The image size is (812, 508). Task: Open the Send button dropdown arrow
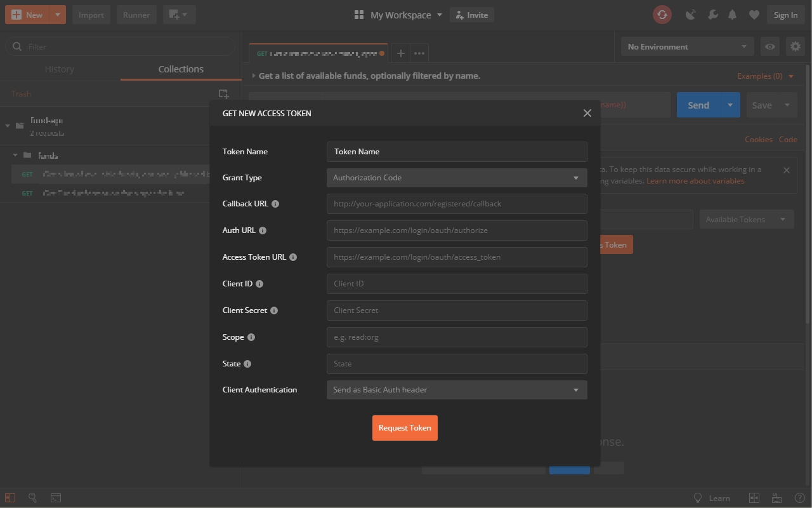click(730, 105)
